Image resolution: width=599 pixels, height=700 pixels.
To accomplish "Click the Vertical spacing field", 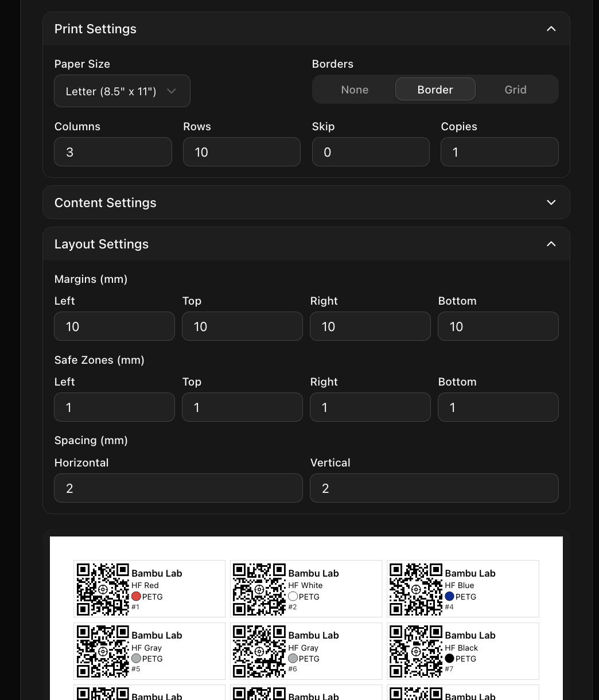I will click(434, 488).
